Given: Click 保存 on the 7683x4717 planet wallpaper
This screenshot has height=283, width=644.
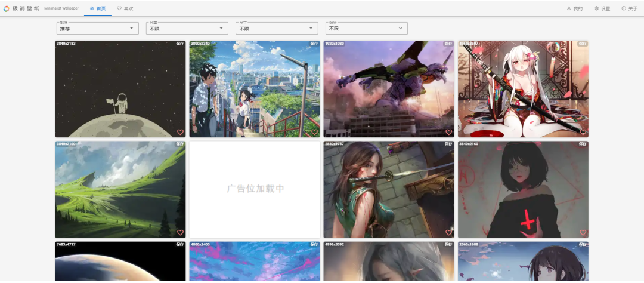Looking at the screenshot, I should click(179, 244).
